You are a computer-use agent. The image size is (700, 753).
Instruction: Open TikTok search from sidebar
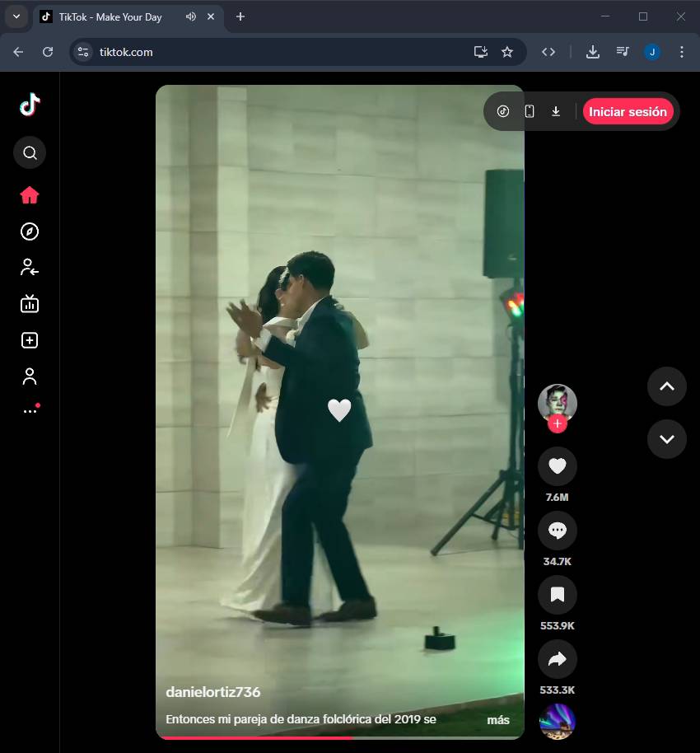30,152
